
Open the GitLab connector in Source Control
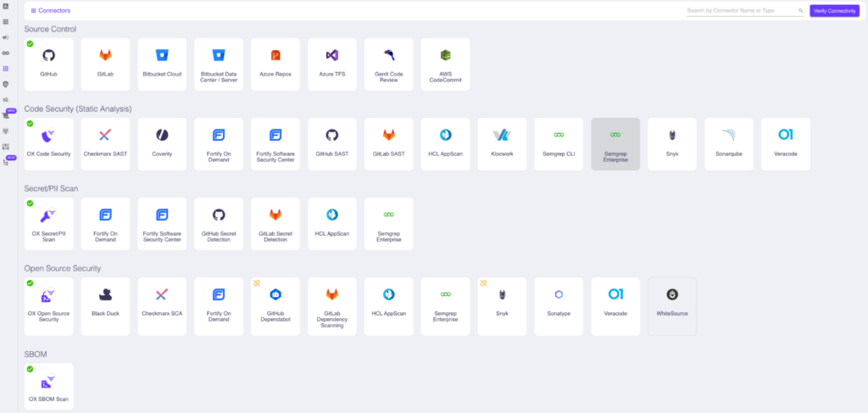tap(105, 64)
